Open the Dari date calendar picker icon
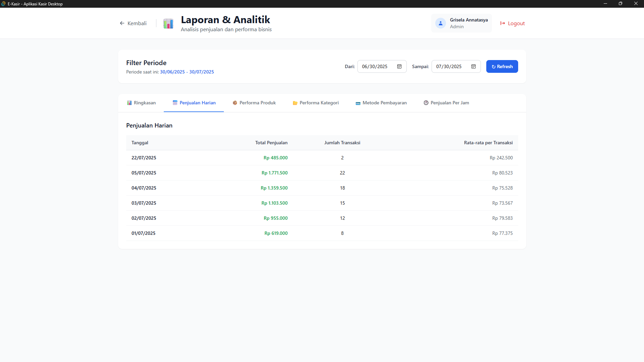644x362 pixels. point(399,66)
